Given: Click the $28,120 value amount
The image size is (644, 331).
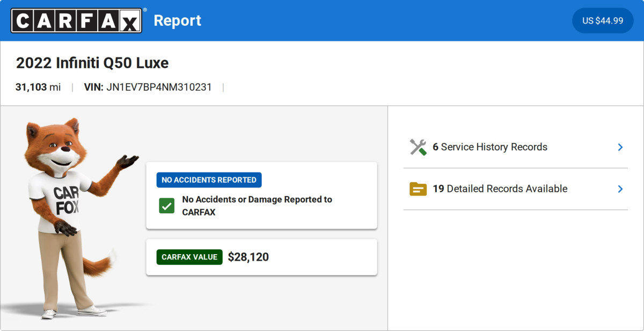Looking at the screenshot, I should (x=248, y=257).
